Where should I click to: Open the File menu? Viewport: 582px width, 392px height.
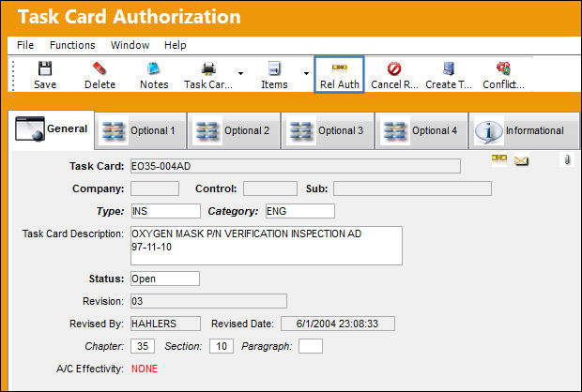pos(25,45)
